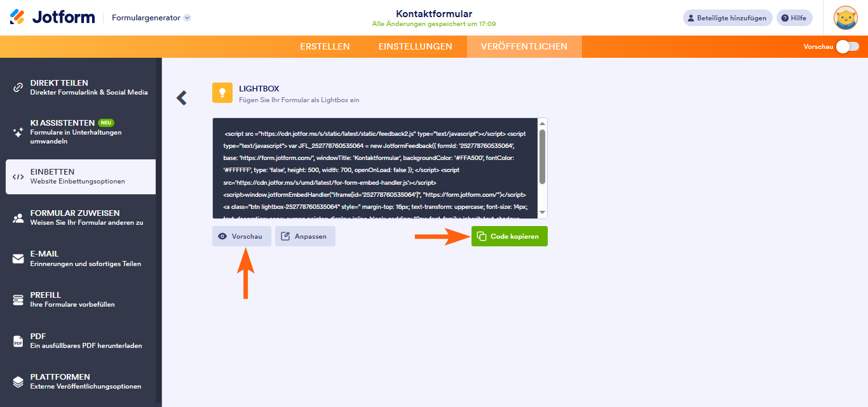Switch to the Einstellungen tab
Screen dimensions: 868x407
[x=416, y=46]
